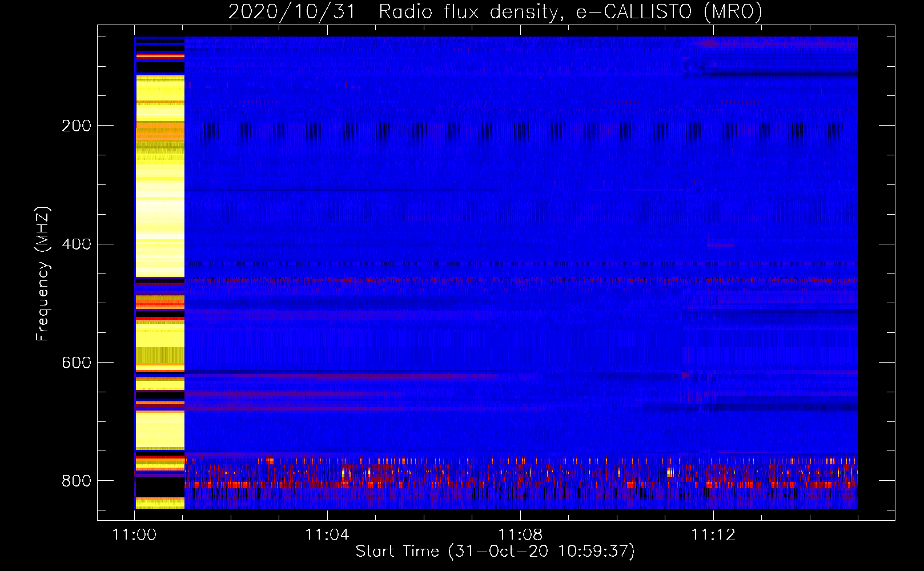
Task: Select the "11:12" time tick label
Action: (x=713, y=535)
